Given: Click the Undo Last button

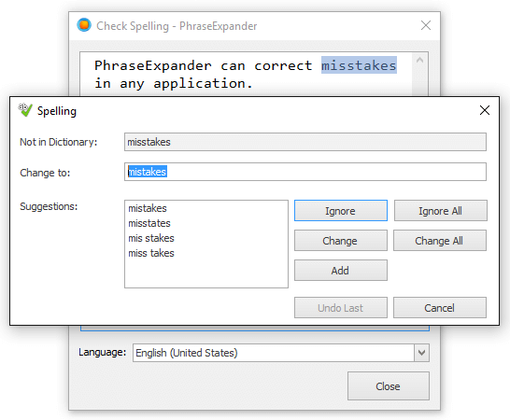Looking at the screenshot, I should click(x=341, y=307).
